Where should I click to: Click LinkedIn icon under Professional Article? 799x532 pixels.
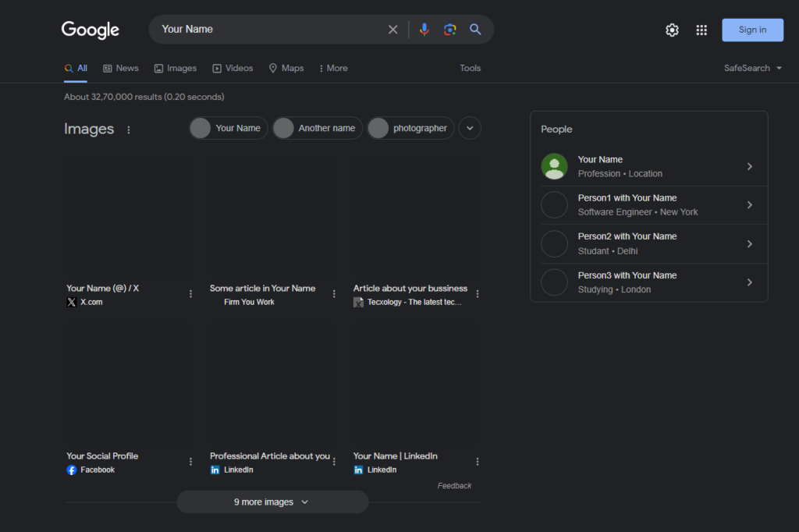pos(215,470)
